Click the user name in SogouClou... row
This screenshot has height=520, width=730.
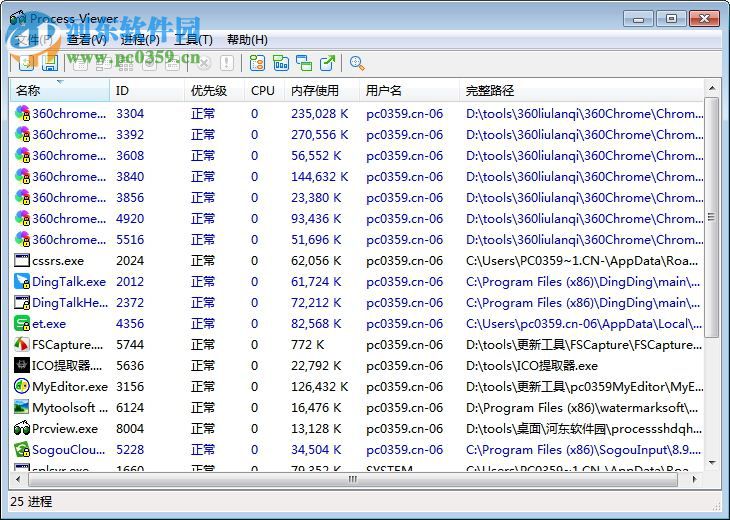point(404,449)
